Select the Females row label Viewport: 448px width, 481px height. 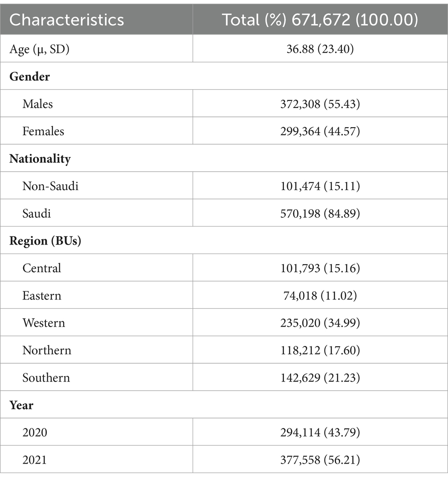43,131
